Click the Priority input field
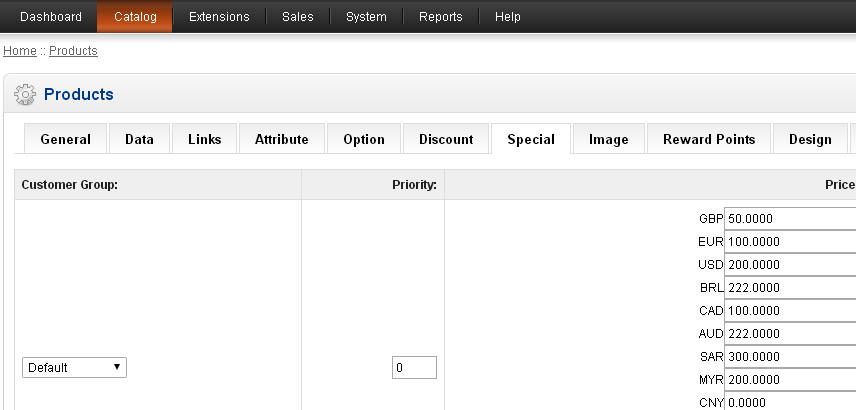This screenshot has width=856, height=410. [x=414, y=368]
